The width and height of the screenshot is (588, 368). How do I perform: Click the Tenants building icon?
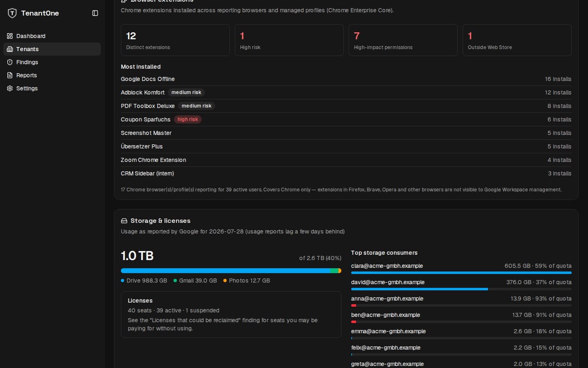(10, 49)
